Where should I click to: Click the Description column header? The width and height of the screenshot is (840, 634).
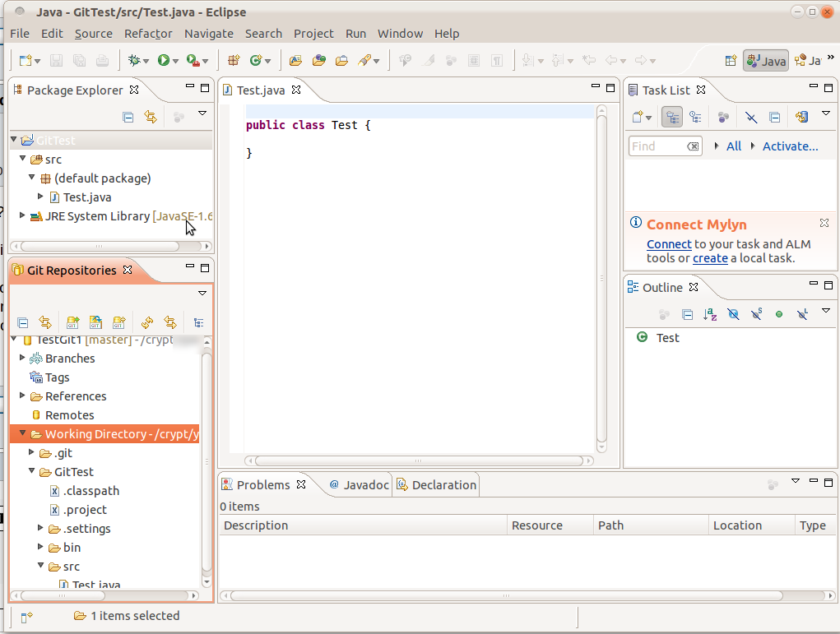pyautogui.click(x=363, y=525)
